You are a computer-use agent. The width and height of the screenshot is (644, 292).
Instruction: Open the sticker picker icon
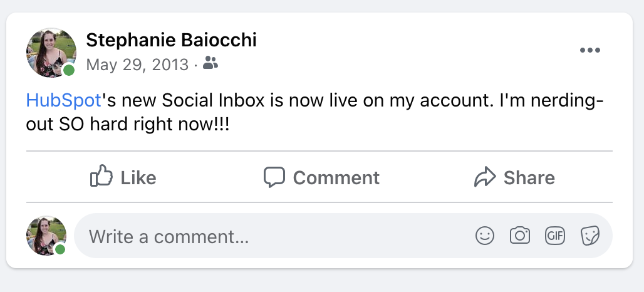pos(589,236)
